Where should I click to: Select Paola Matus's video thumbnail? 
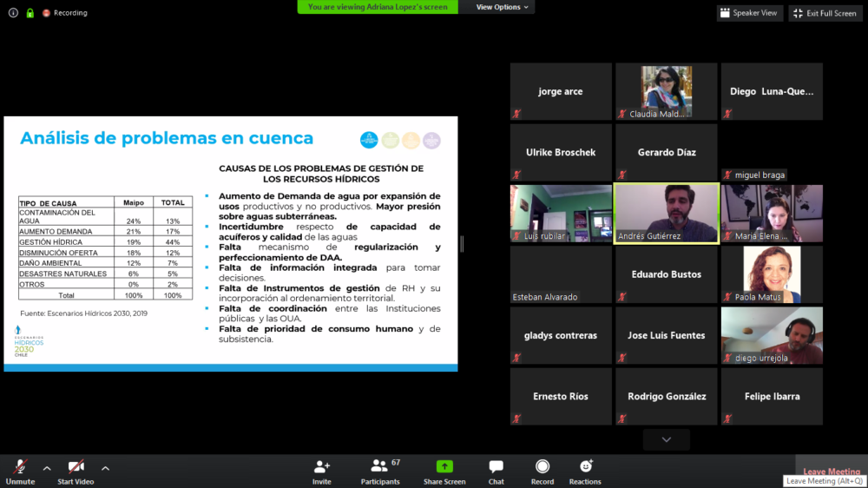click(x=772, y=274)
